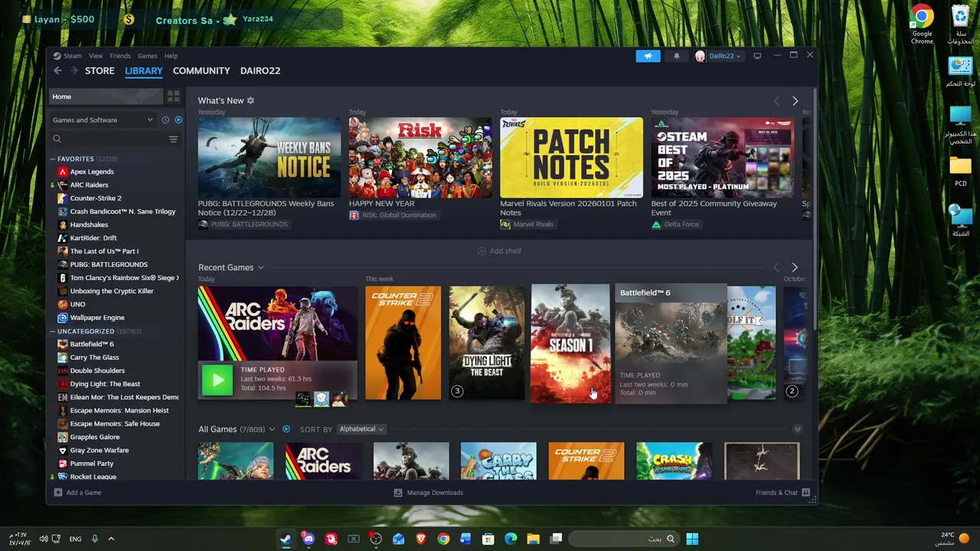The height and width of the screenshot is (551, 980).
Task: Show hidden system tray icons chevron
Action: 110,539
